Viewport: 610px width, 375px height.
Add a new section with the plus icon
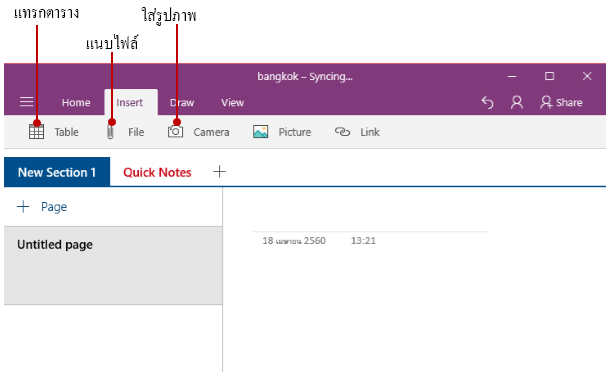(219, 172)
